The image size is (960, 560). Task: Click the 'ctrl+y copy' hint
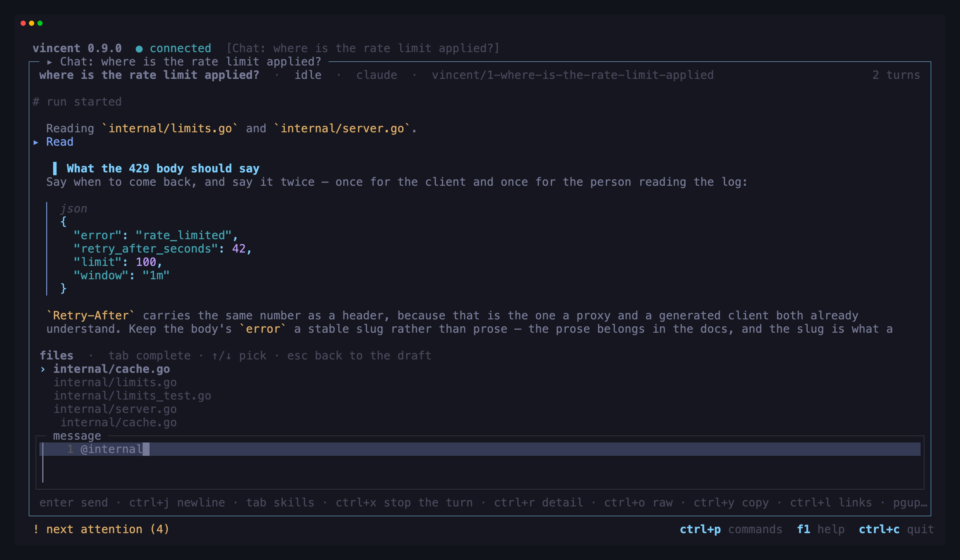click(731, 502)
